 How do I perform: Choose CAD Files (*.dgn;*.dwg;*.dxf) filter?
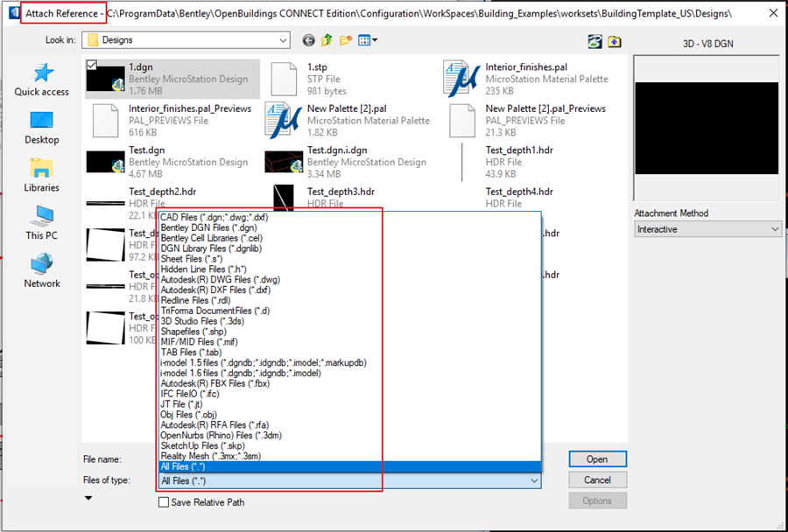coord(349,218)
